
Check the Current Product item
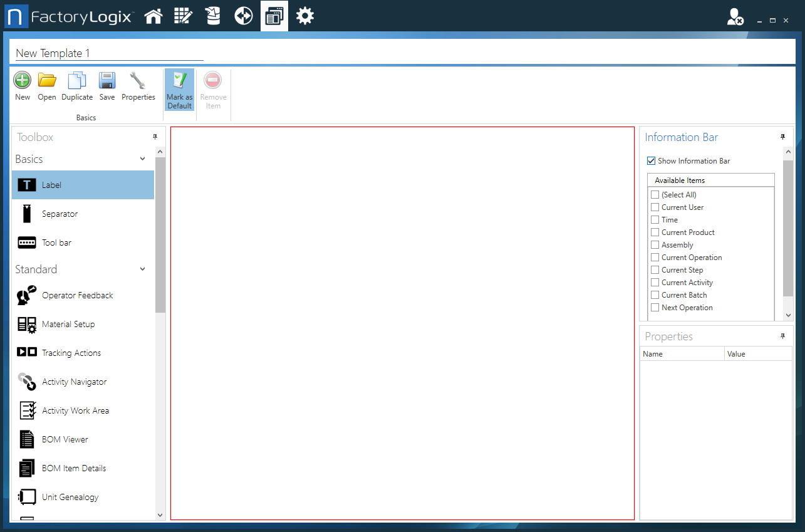click(x=655, y=232)
